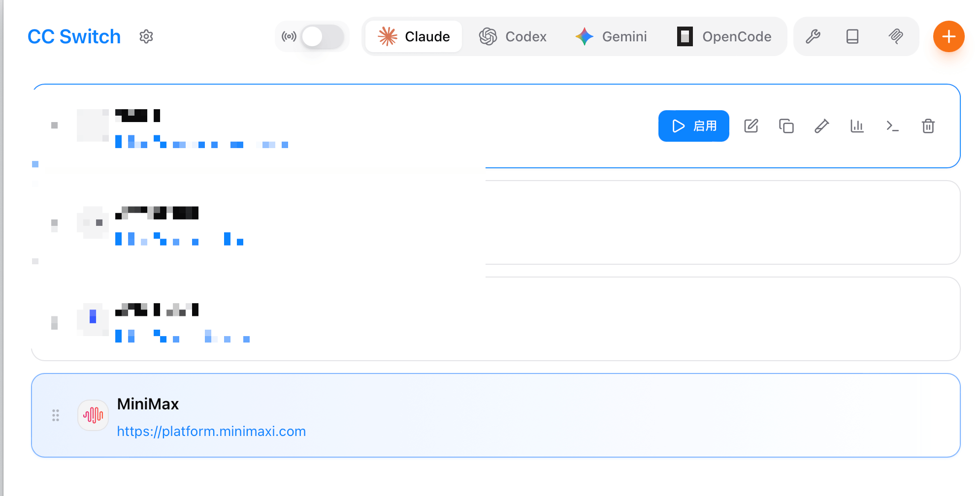Open terminal for first provider
Image resolution: width=980 pixels, height=496 pixels.
point(893,126)
